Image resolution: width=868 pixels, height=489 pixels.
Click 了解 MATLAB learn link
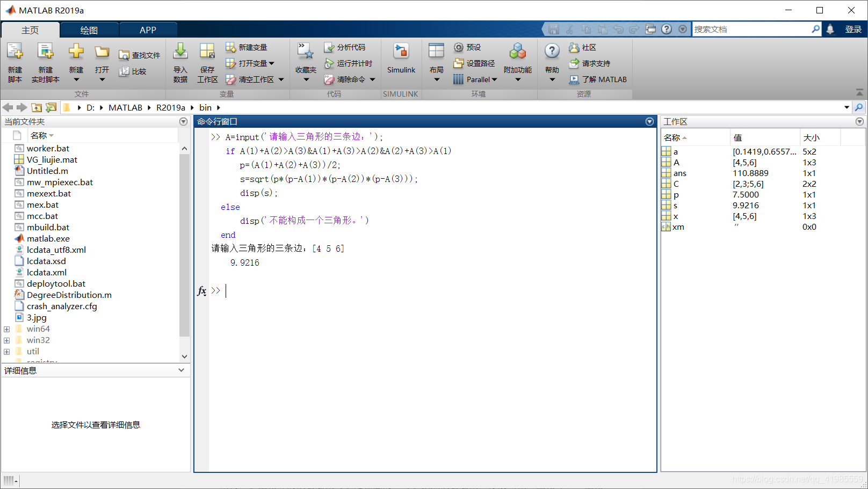point(598,79)
